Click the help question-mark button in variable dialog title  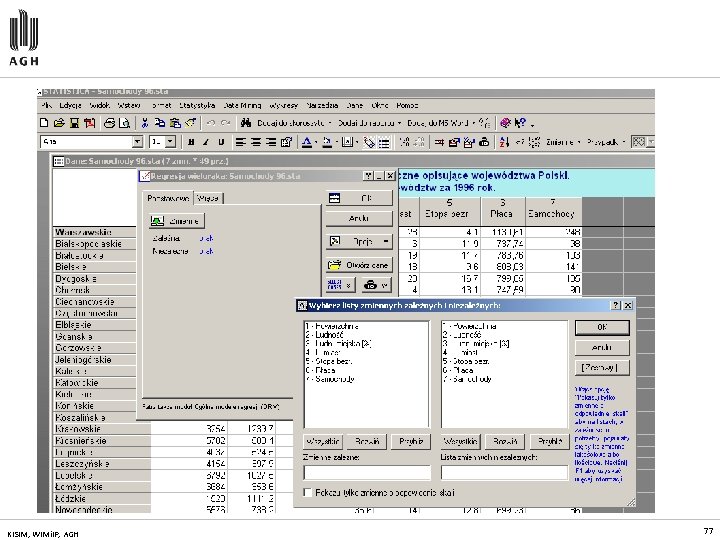[616, 305]
